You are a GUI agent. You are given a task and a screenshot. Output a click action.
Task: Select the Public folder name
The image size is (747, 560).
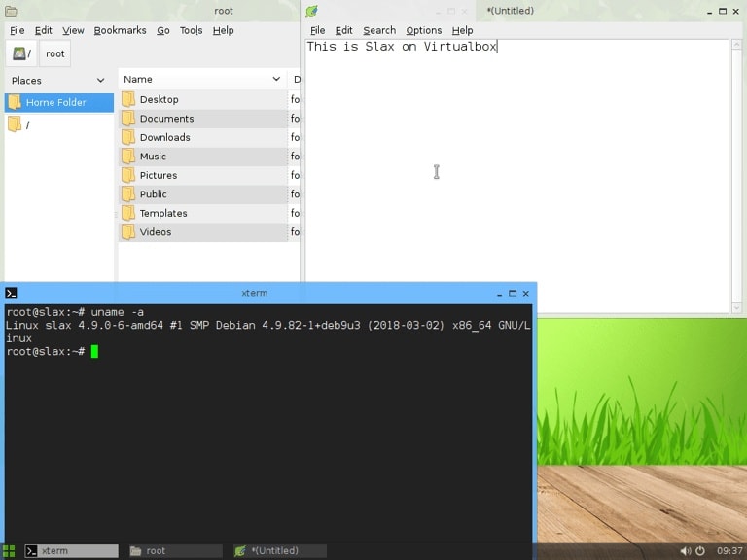tap(153, 194)
